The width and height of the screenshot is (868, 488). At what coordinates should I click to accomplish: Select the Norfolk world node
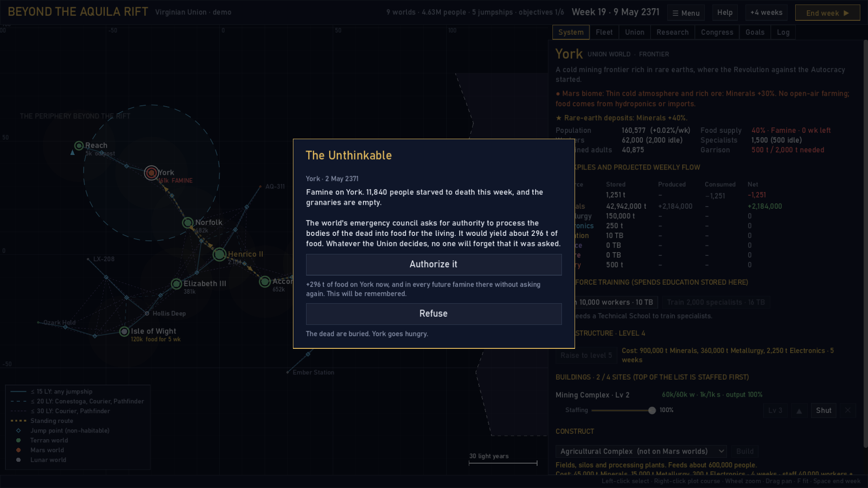click(188, 222)
